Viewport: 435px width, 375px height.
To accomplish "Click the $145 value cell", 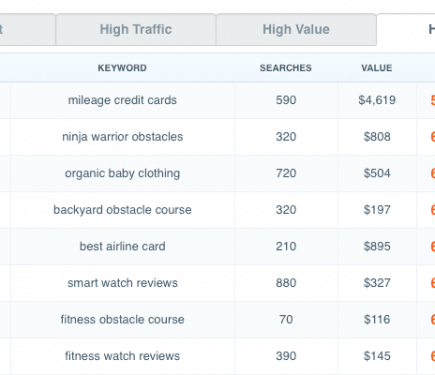I will coord(377,356).
